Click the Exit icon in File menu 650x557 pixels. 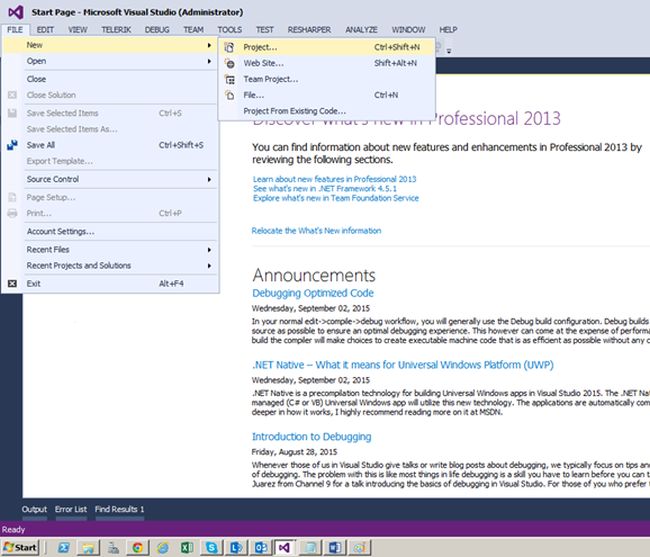click(x=12, y=283)
